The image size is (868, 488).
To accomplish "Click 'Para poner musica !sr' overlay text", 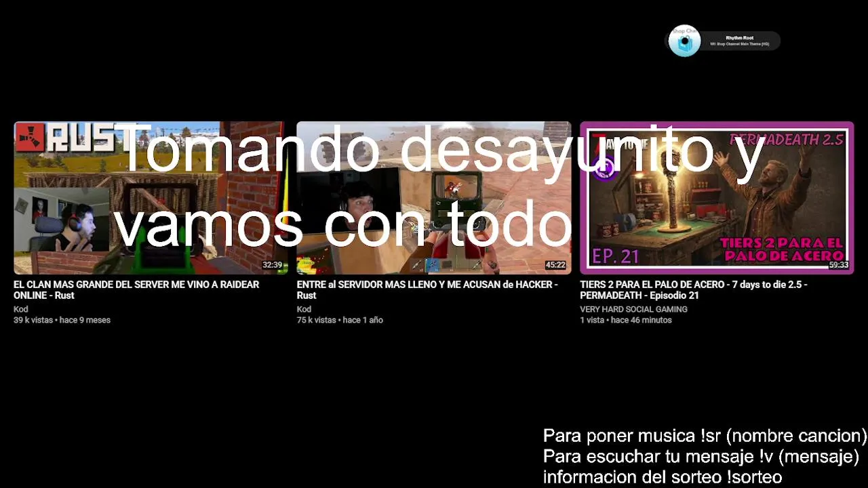I will click(705, 435).
